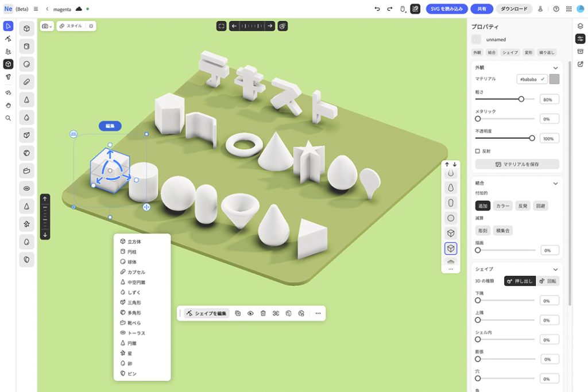
Task: Add a pin shape from the palette
Action: 26,259
